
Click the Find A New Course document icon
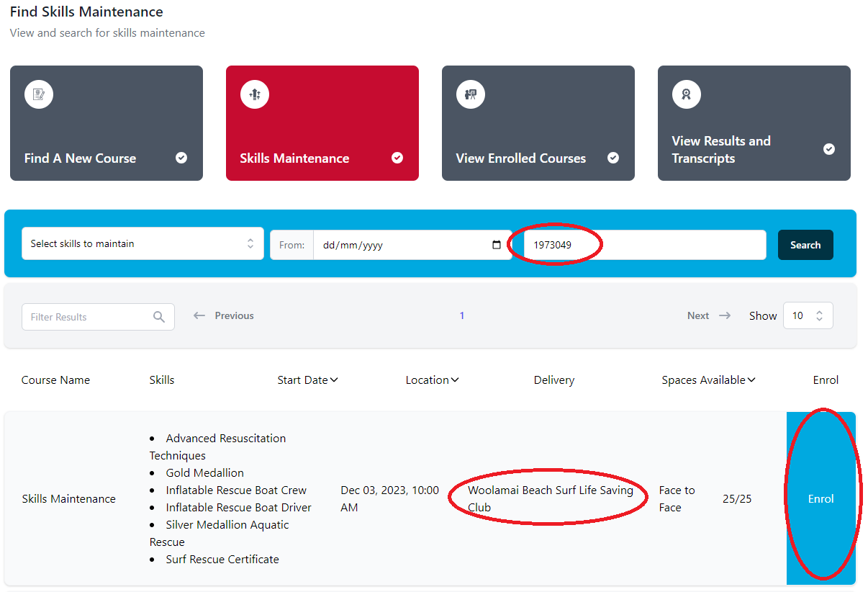[39, 94]
